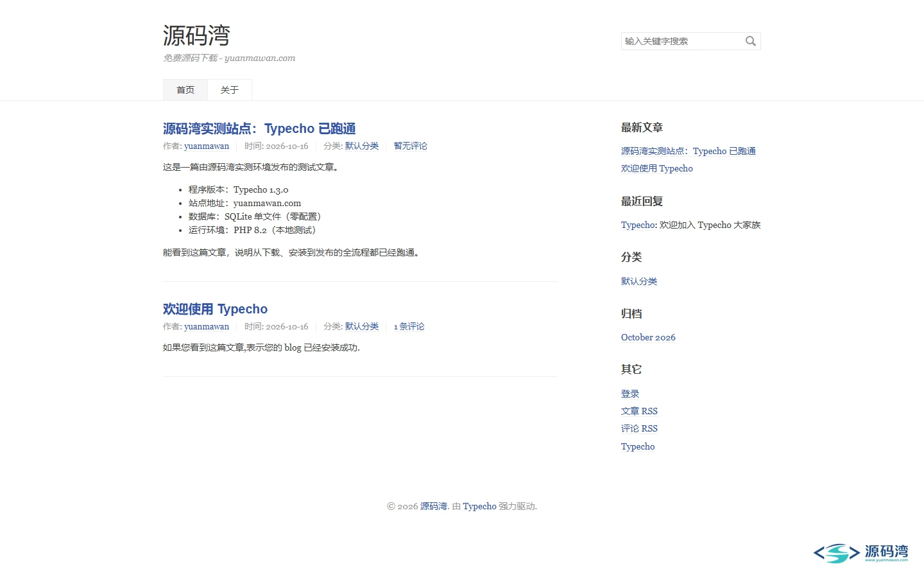This screenshot has height=578, width=924.
Task: Click the list item 程序版本：Typecho 1.3.0
Action: [x=239, y=189]
